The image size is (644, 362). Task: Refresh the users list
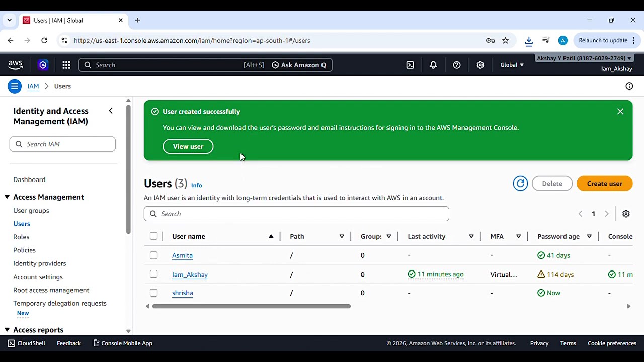pos(520,184)
